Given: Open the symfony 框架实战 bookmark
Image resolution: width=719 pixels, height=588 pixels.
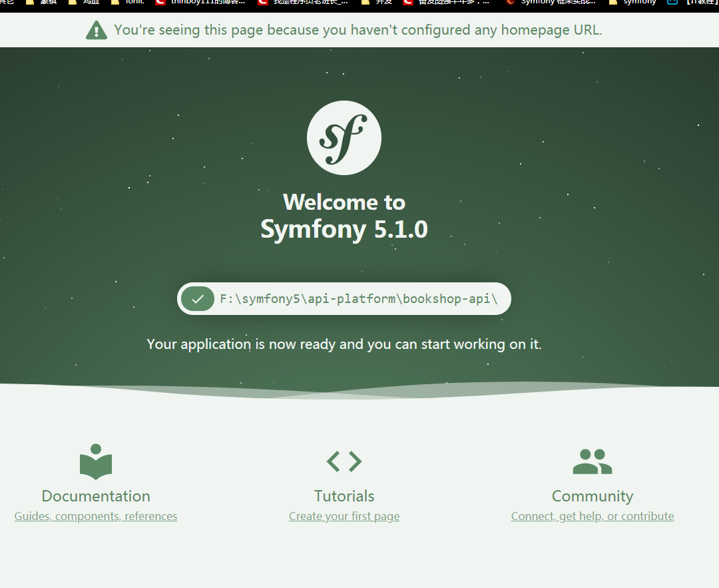Looking at the screenshot, I should pos(559,3).
